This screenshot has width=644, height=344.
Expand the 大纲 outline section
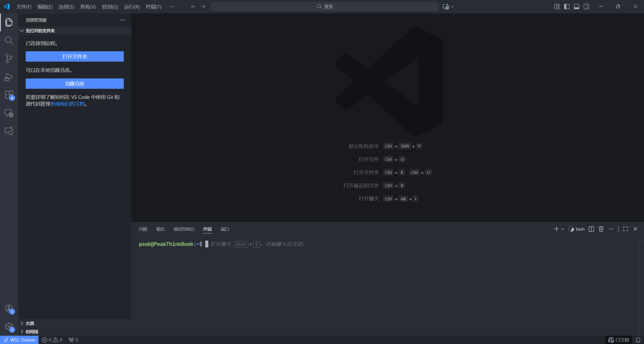pyautogui.click(x=30, y=323)
